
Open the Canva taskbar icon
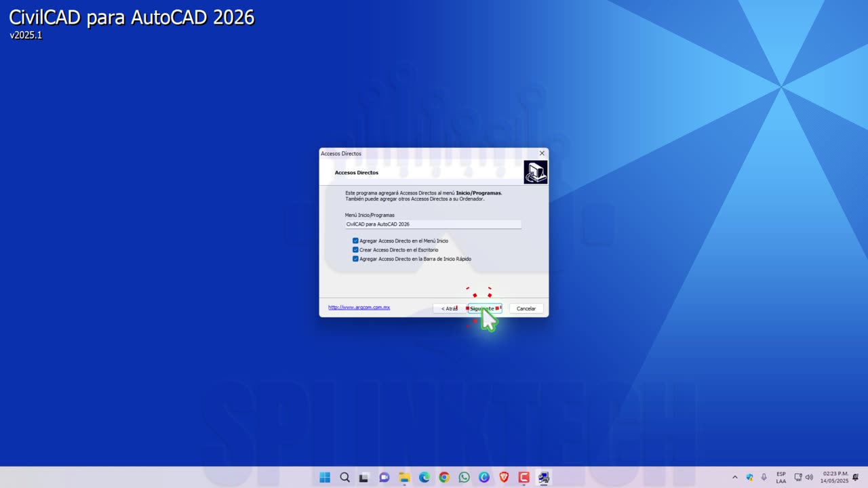click(x=484, y=477)
